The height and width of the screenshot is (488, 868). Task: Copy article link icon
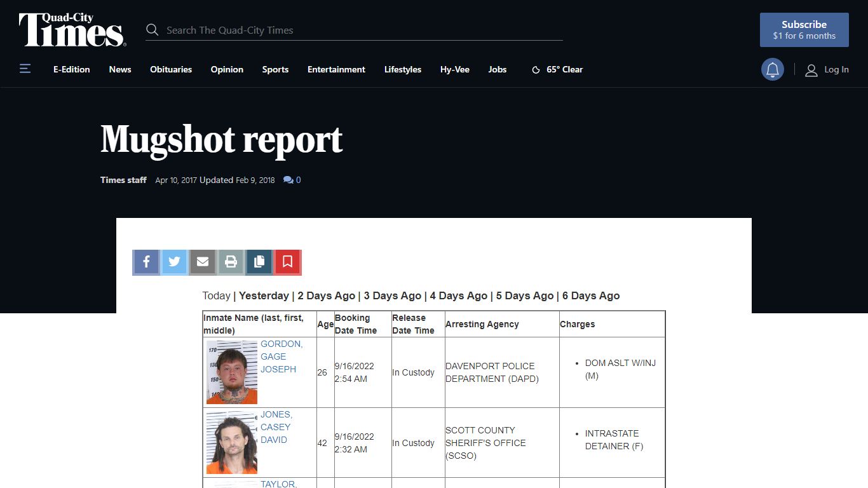click(259, 262)
